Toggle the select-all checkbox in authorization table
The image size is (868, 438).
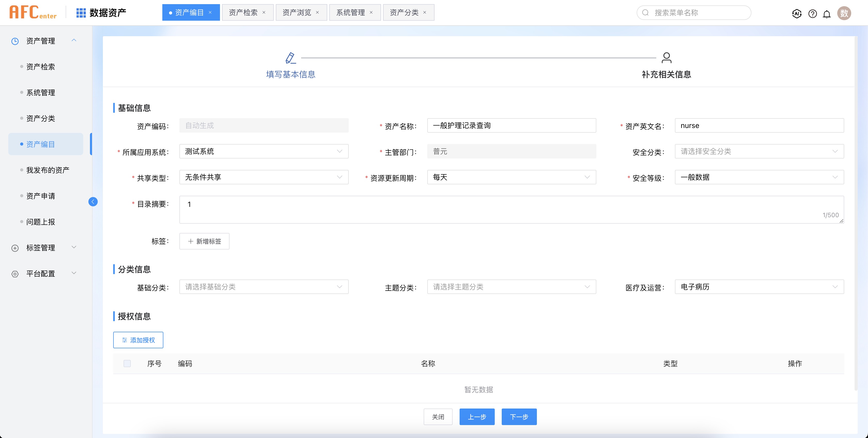point(127,363)
